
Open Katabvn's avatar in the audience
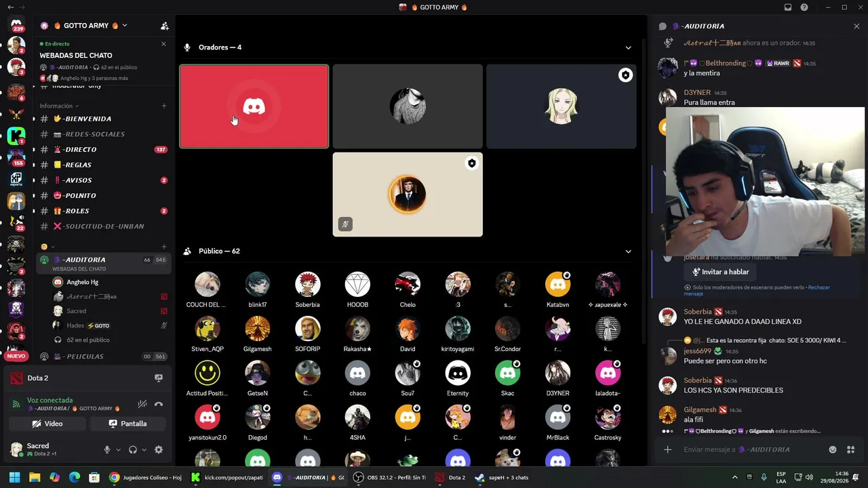557,284
